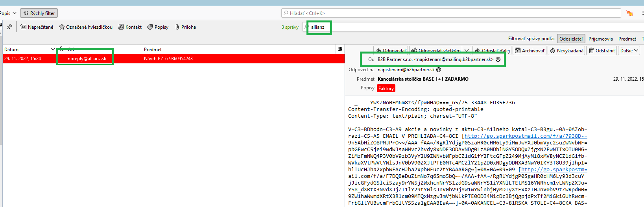Click the sort direction arrow in Dátum header
The image size is (644, 207).
click(53, 49)
